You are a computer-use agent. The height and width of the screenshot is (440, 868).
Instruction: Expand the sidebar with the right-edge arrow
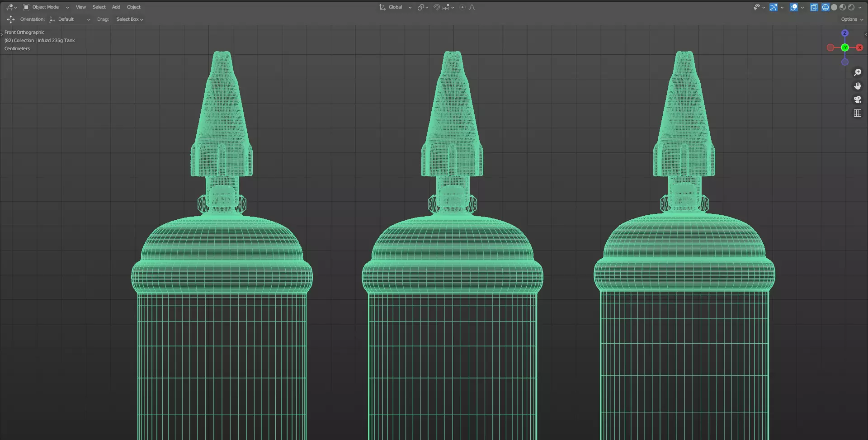click(866, 34)
